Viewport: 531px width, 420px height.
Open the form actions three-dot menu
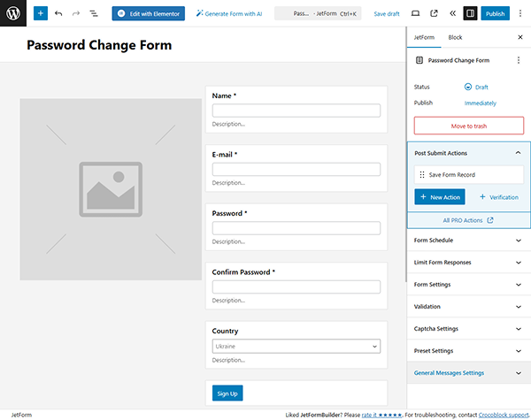pos(518,60)
